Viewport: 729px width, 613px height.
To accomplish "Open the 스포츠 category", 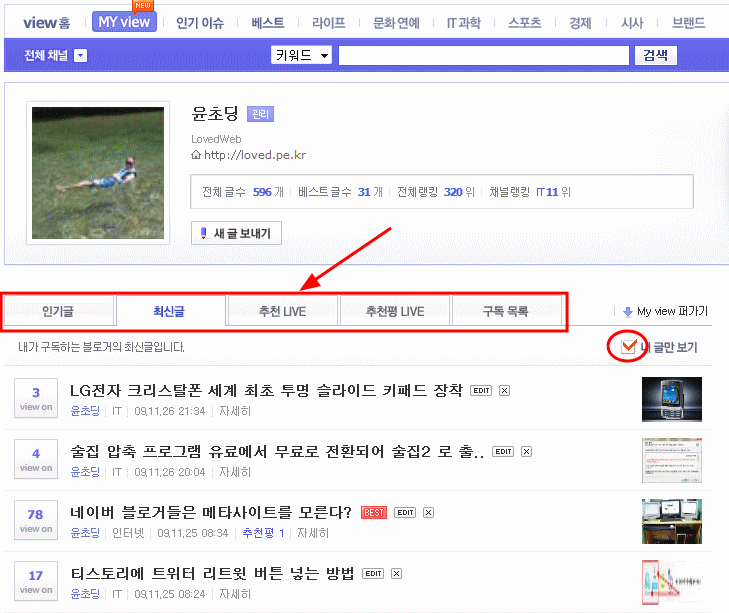I will (x=524, y=23).
